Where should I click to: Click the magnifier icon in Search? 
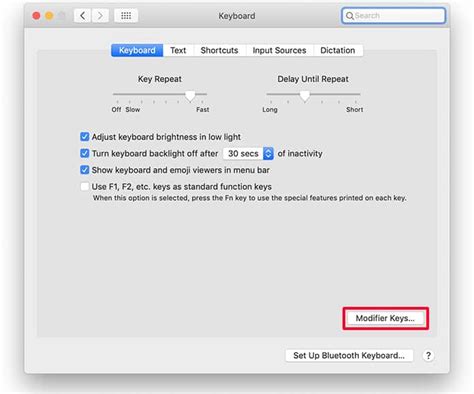pyautogui.click(x=349, y=16)
